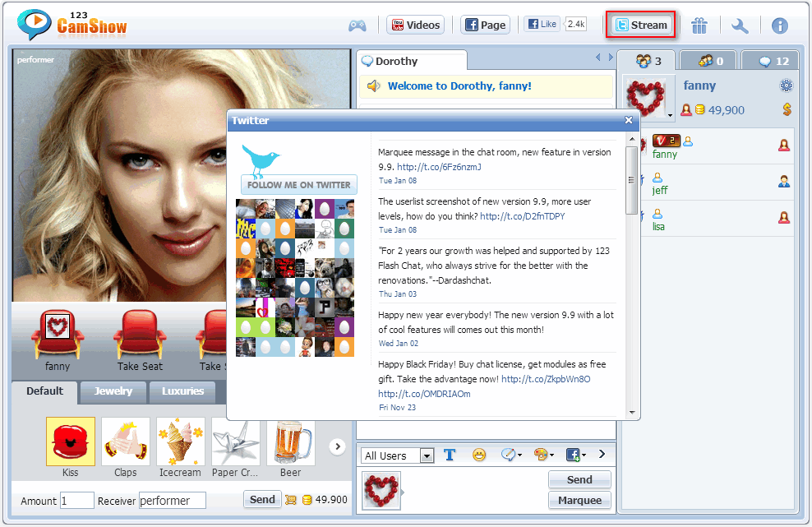Switch to the Luxuries gifts tab
Viewport: 812px width, 527px height.
click(182, 391)
